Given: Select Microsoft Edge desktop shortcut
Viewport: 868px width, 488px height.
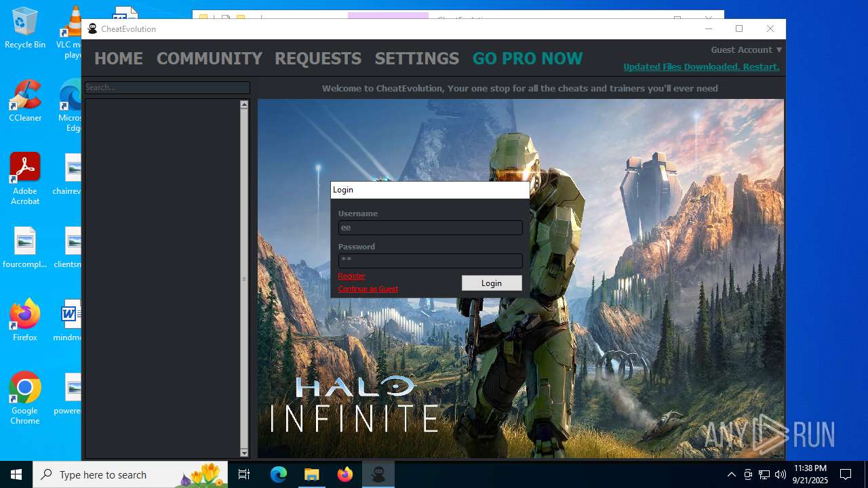Looking at the screenshot, I should (70, 106).
